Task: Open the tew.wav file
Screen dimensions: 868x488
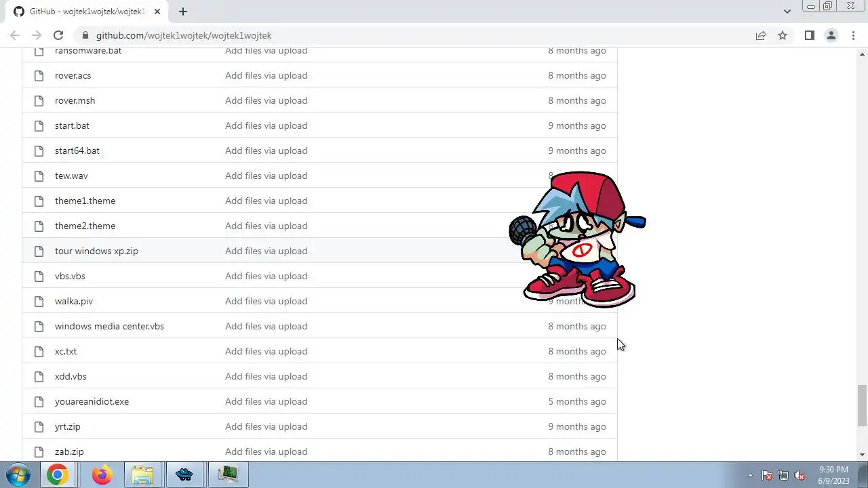Action: point(71,176)
